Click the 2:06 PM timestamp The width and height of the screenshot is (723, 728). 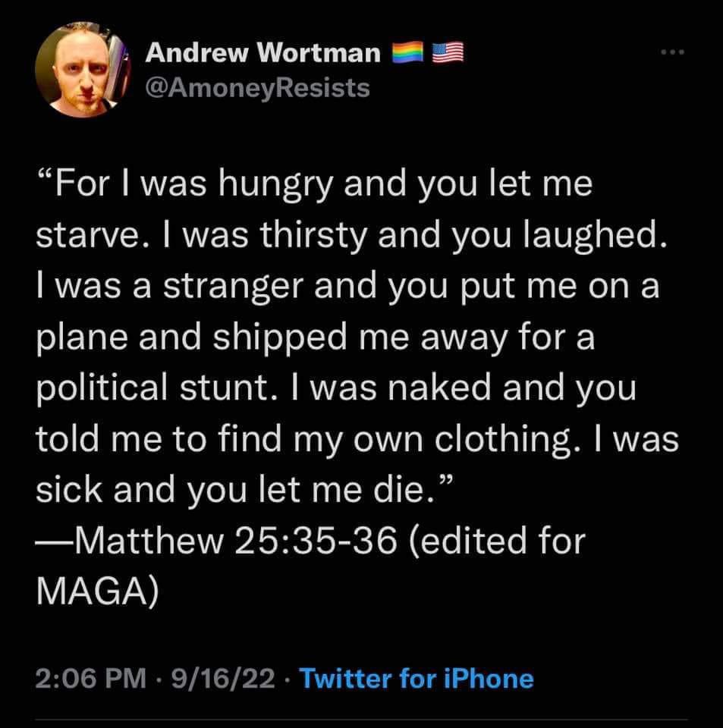[x=91, y=678]
